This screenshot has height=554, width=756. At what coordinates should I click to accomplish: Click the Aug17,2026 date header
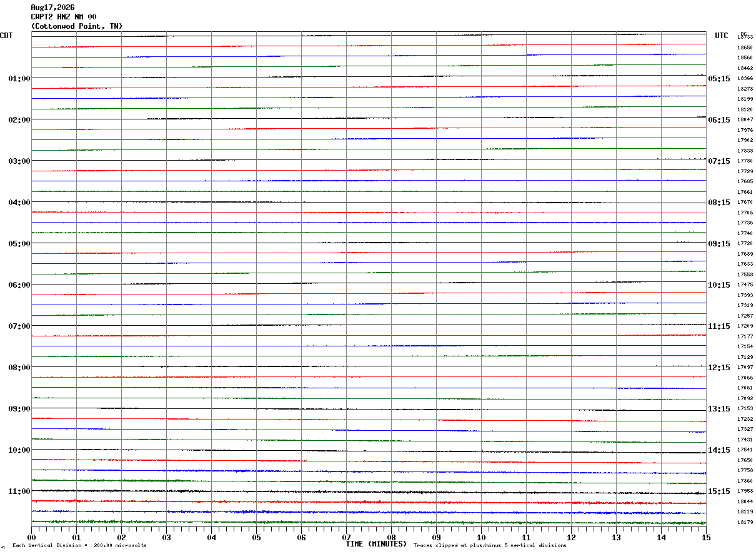52,8
